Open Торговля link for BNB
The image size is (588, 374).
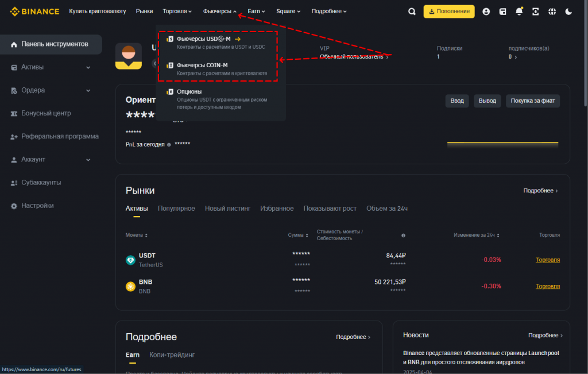coord(548,286)
